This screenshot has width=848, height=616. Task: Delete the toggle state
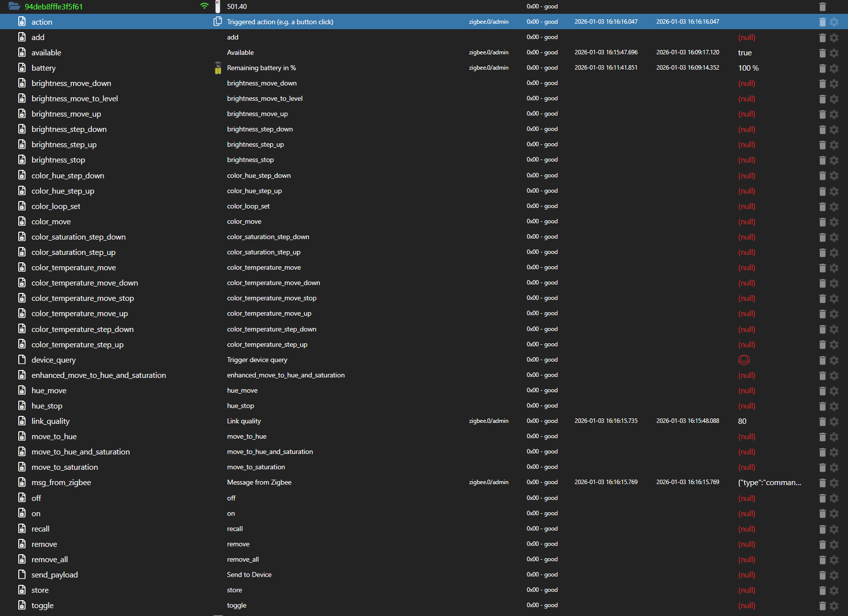pyautogui.click(x=822, y=606)
